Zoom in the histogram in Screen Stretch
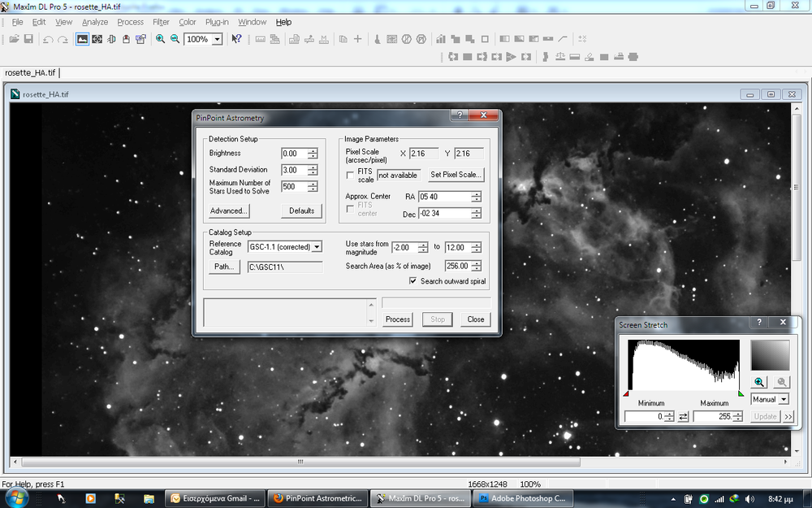 pos(759,382)
